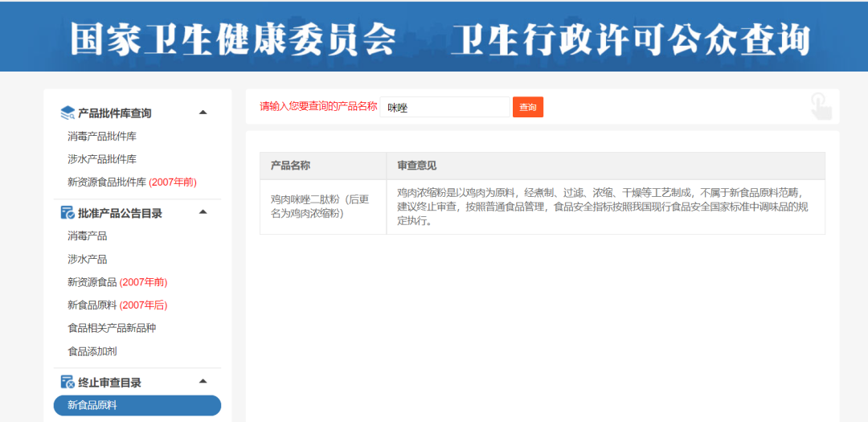This screenshot has height=422, width=868.
Task: Click the red 请输入您要查询的产品名称 label
Action: [x=318, y=106]
